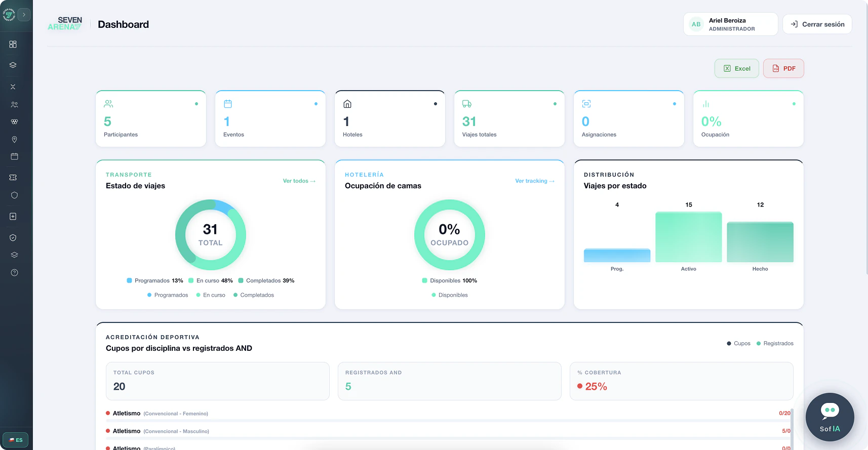Click the Programados 13% color swatch

click(x=129, y=280)
